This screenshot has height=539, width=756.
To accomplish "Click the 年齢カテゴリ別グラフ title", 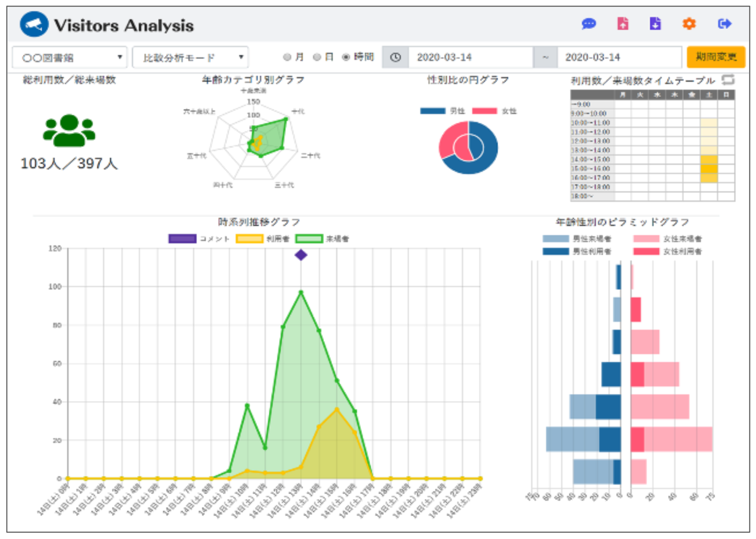I will 253,80.
